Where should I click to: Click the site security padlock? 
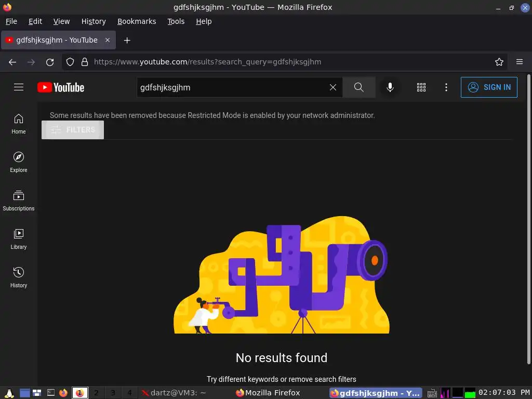click(85, 62)
